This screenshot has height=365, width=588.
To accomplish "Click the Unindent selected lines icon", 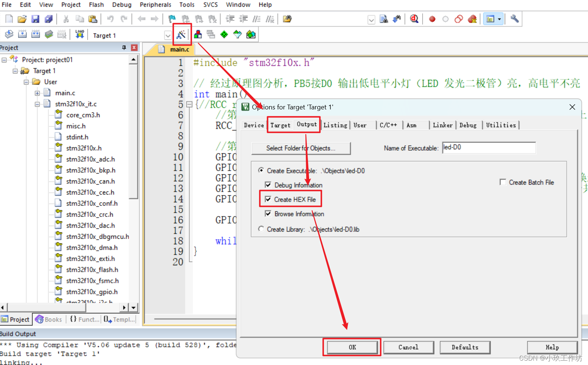I will click(x=243, y=19).
